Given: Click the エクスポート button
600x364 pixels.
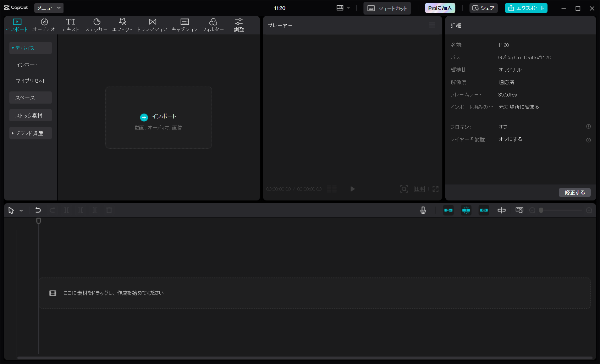Looking at the screenshot, I should [x=526, y=8].
